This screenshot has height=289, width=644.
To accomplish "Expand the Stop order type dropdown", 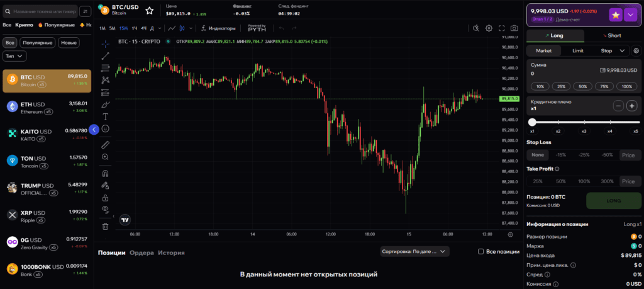I will point(623,50).
